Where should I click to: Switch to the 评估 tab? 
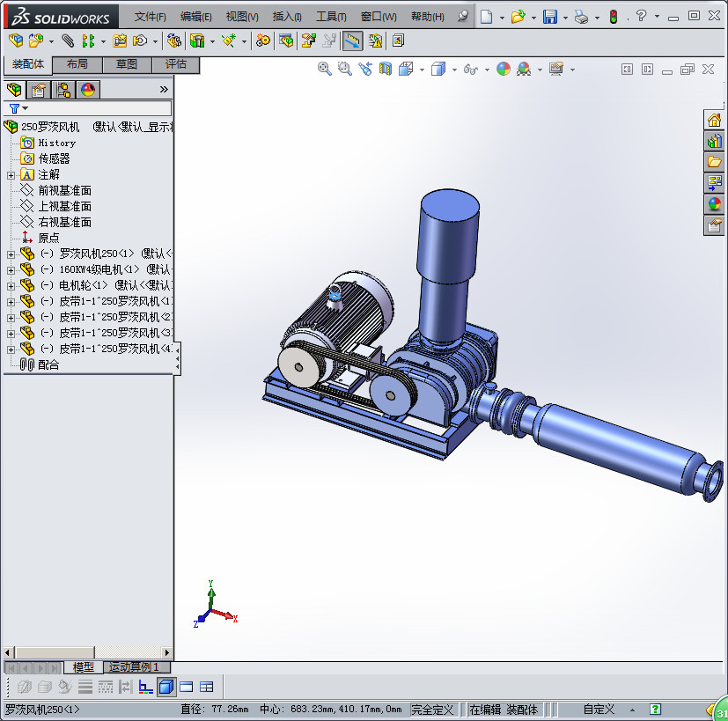click(176, 64)
